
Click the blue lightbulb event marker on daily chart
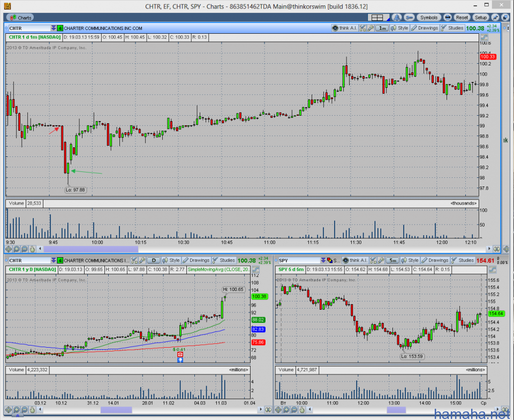[180, 360]
